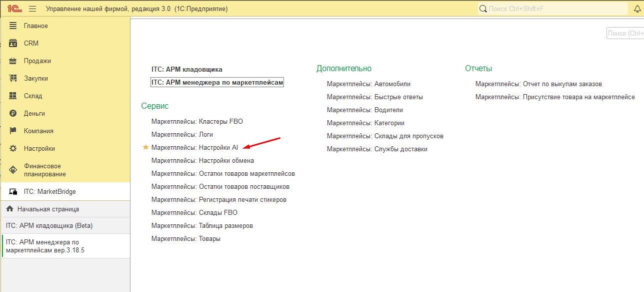Open Маркетплейсы: Автомобили
Viewport: 644px width, 292px height.
point(368,84)
